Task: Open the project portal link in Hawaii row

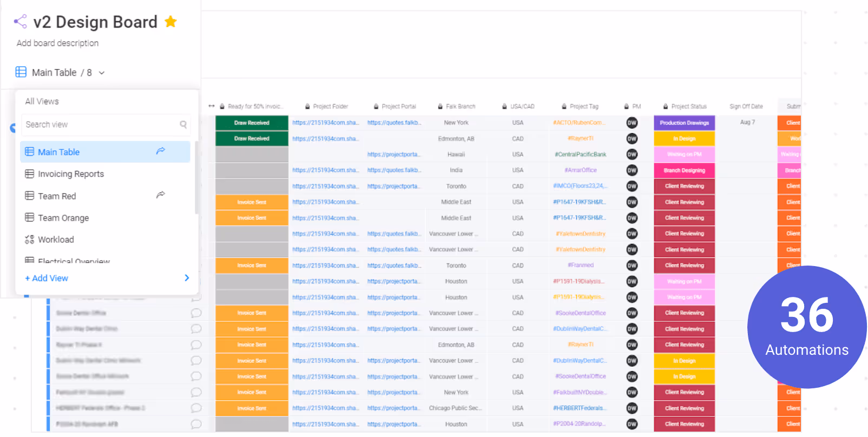Action: [394, 154]
